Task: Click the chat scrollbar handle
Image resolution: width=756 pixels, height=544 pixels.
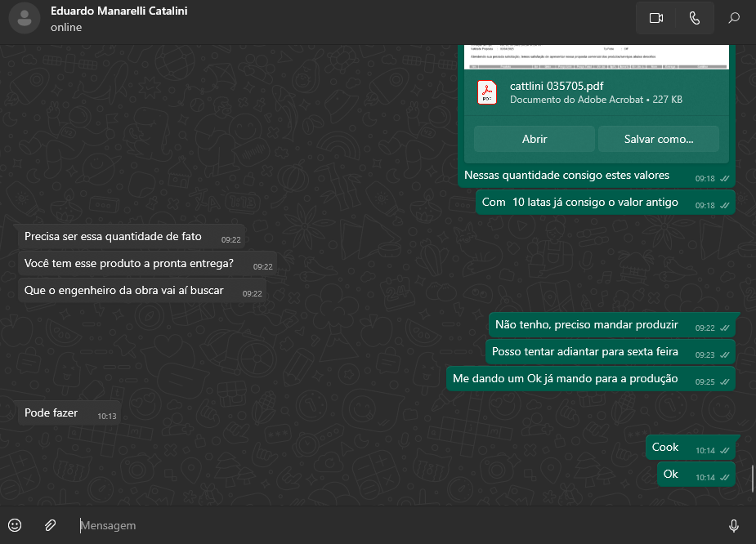Action: [752, 478]
